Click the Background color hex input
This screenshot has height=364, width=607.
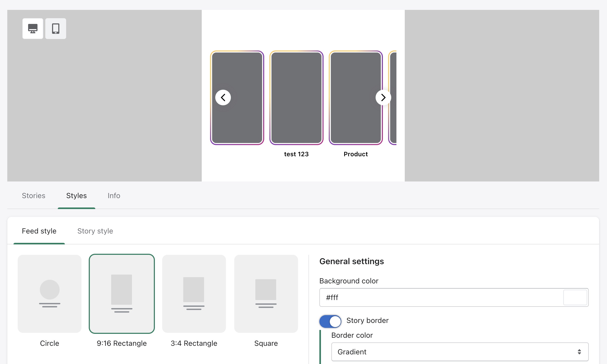(440, 297)
